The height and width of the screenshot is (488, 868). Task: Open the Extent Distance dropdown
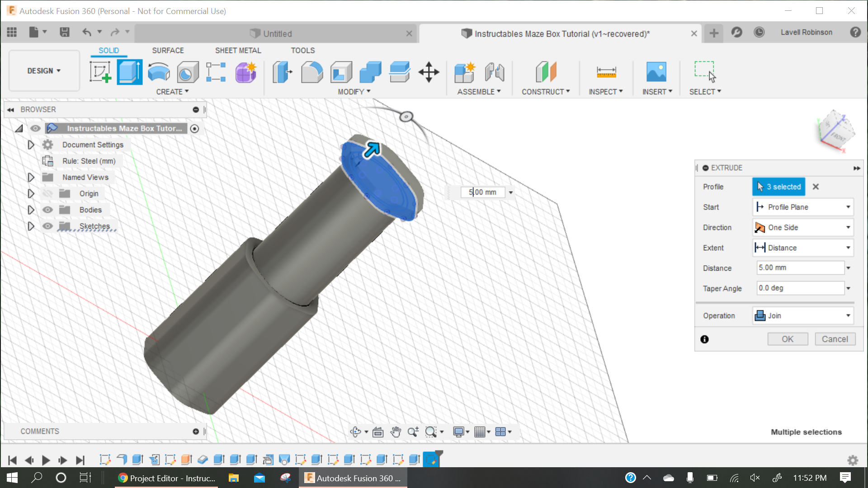click(x=803, y=248)
